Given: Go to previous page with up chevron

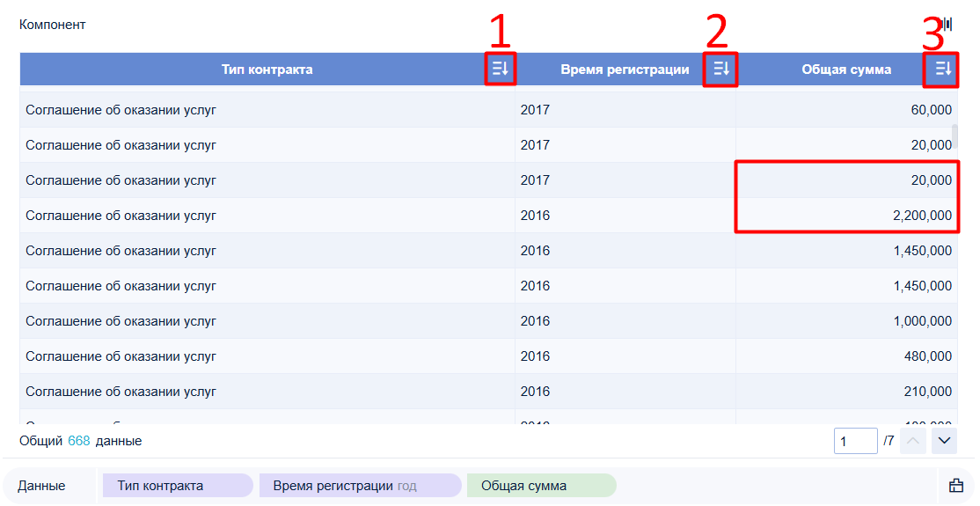Looking at the screenshot, I should click(912, 441).
